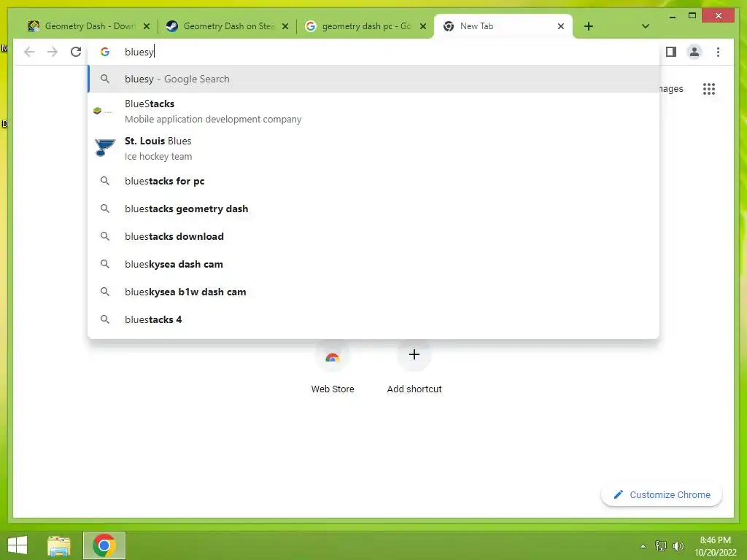Pick the blueskysea b1w dash cam suggestion

click(x=373, y=292)
